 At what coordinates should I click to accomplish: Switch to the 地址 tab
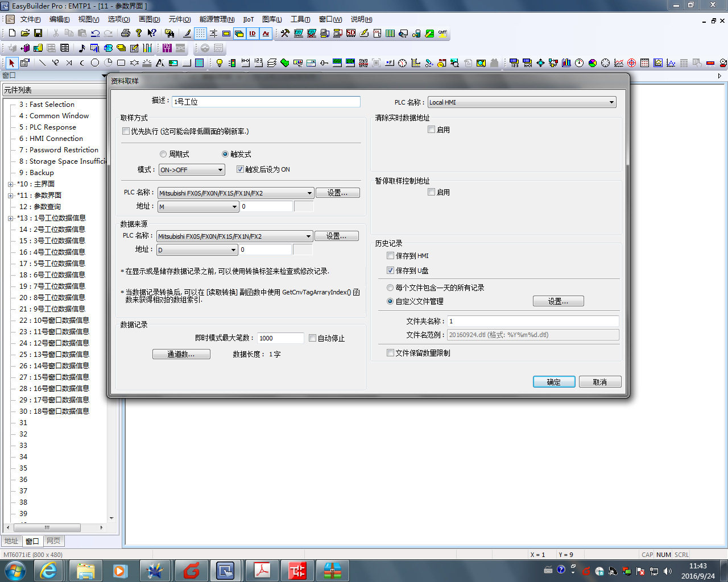[x=11, y=541]
